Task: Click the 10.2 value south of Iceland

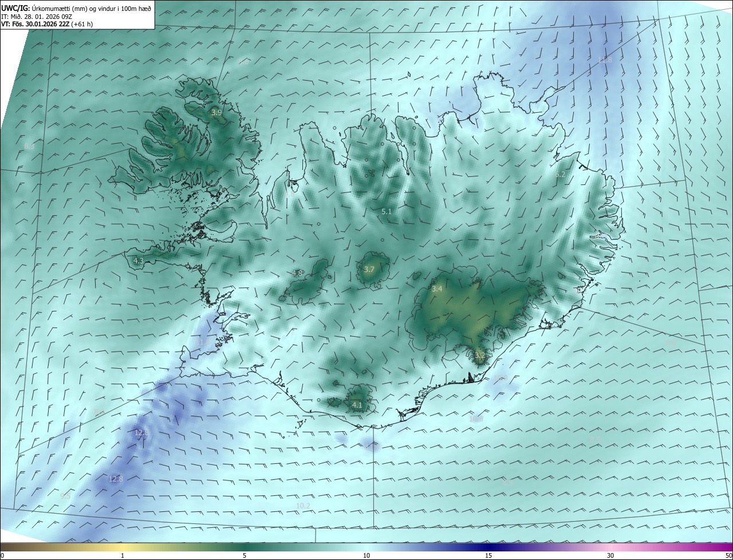Action: point(303,506)
